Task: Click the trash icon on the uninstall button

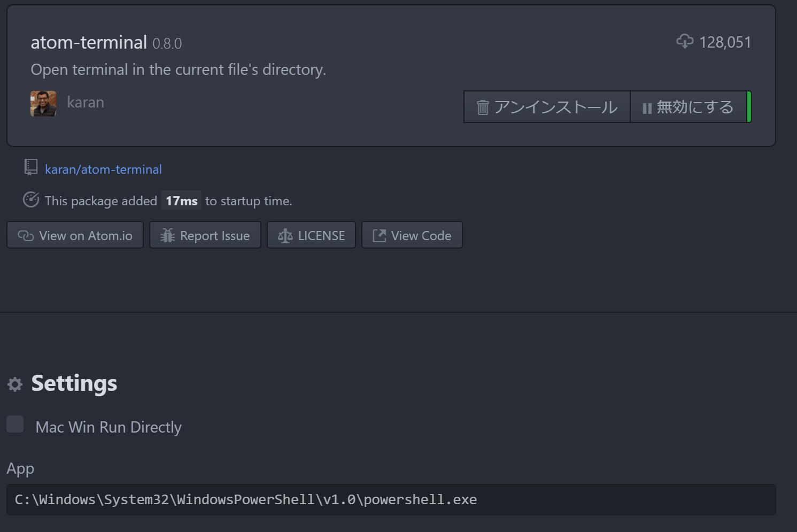Action: pos(482,107)
